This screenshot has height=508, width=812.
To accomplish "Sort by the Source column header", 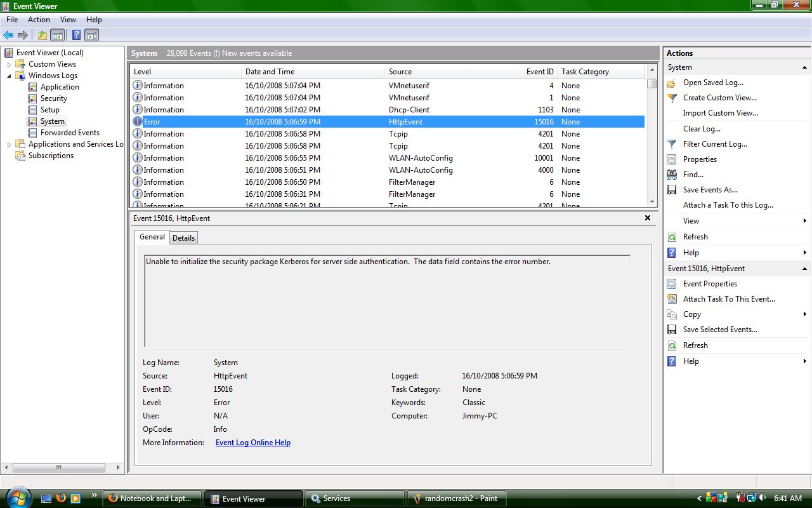I will pyautogui.click(x=428, y=72).
